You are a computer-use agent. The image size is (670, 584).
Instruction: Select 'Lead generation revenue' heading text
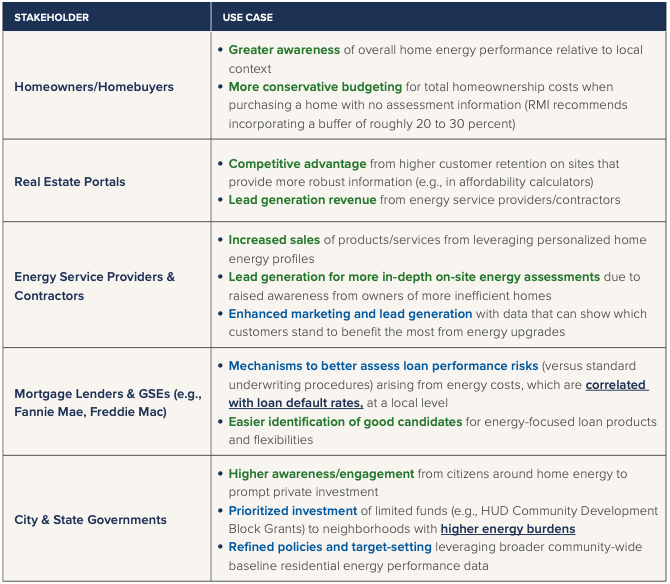(303, 200)
